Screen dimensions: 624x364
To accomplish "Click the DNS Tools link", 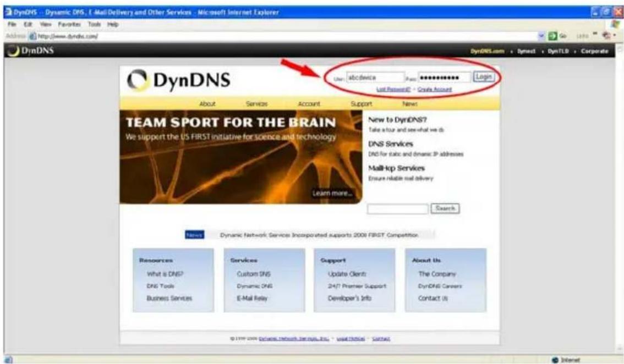I will (x=160, y=286).
